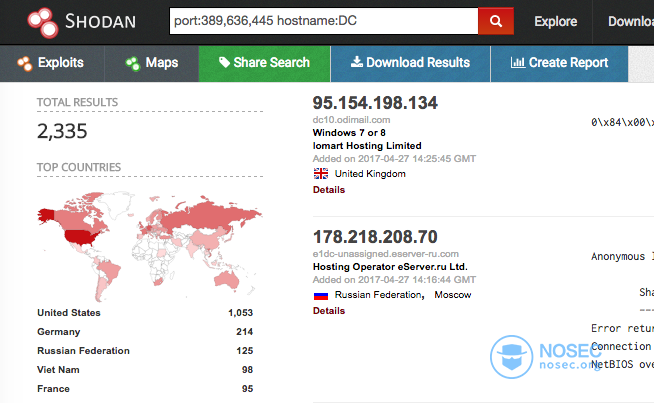Screen dimensions: 654x403
Task: Click the world map of top countries
Action: pyautogui.click(x=149, y=246)
